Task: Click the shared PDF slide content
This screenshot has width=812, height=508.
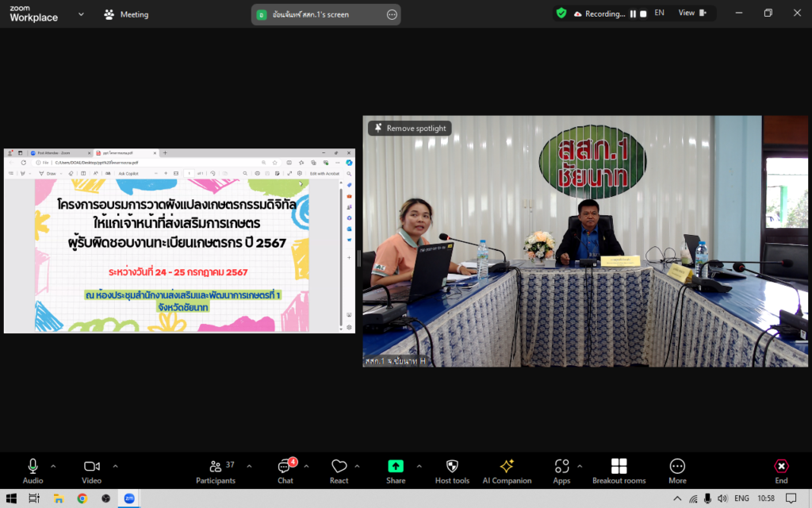Action: coord(170,254)
